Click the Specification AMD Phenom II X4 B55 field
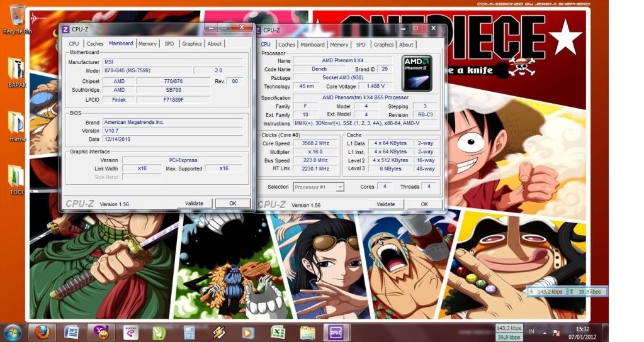 point(365,97)
